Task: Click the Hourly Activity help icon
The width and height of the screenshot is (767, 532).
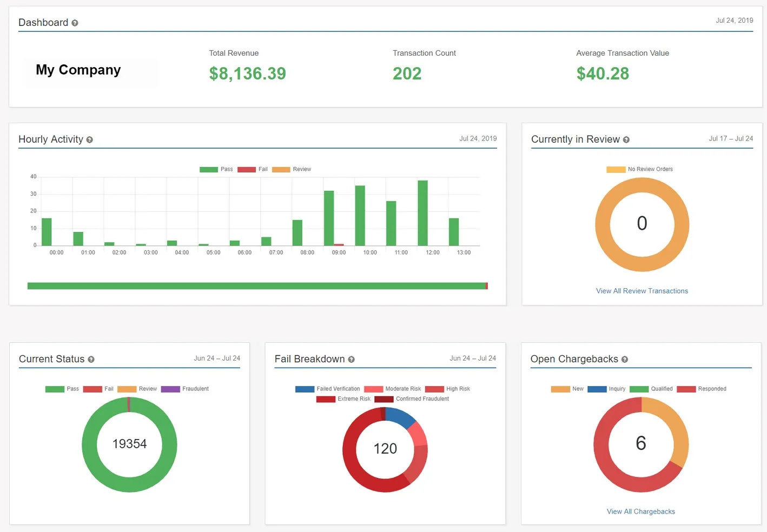Action: coord(90,139)
